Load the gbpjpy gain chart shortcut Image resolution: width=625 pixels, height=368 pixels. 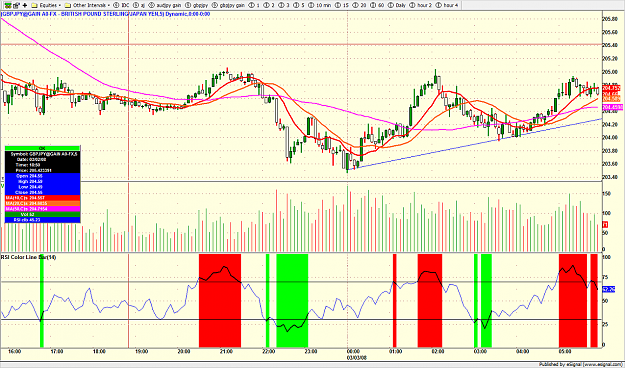(x=228, y=5)
